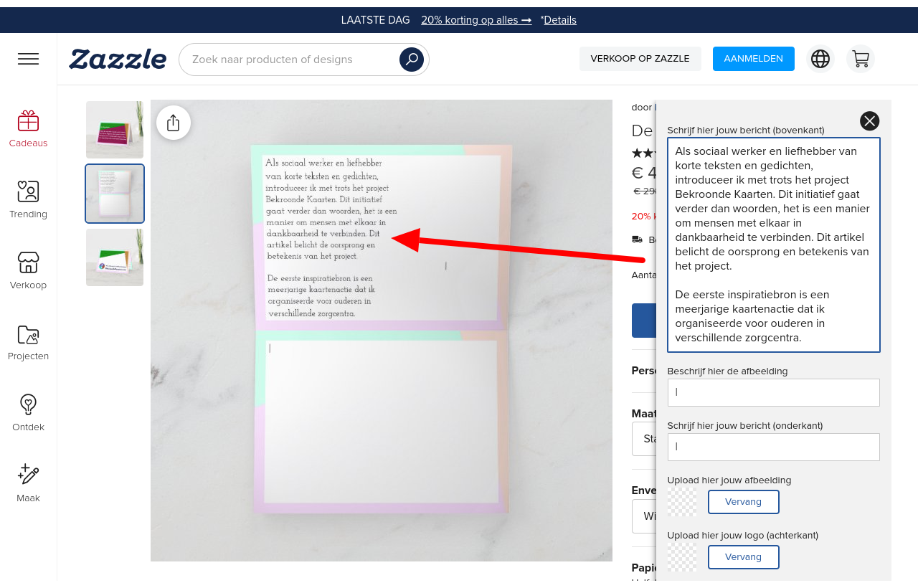Open Ontdek lightbulb in sidebar
This screenshot has height=588, width=918.
click(28, 412)
